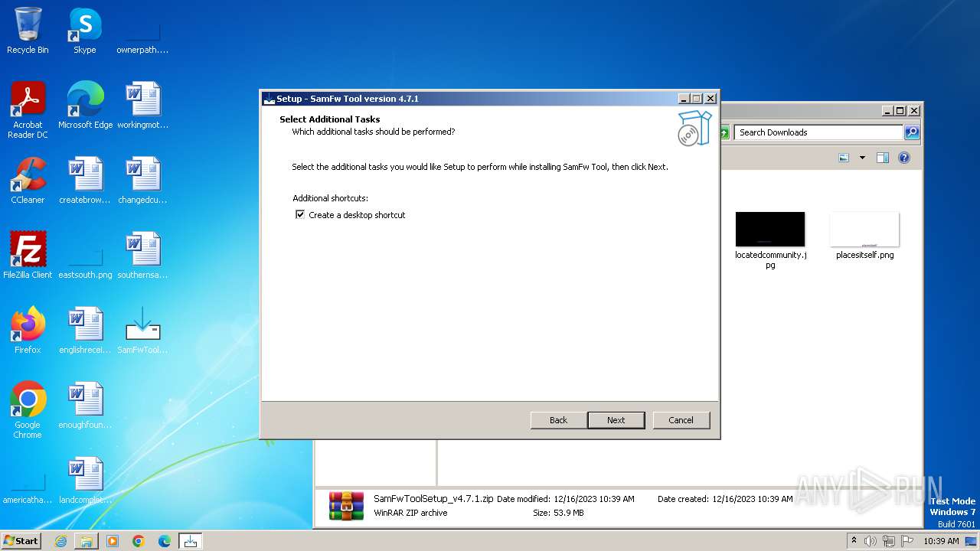Click the Back button in Setup

(x=559, y=420)
